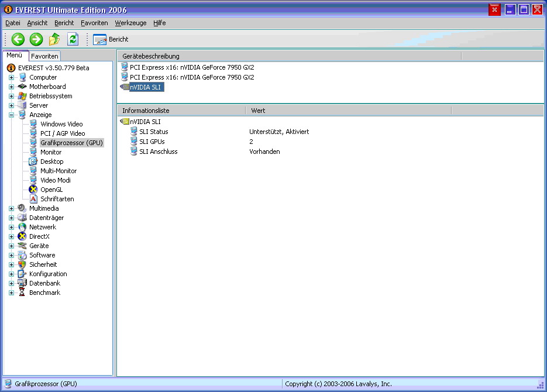Viewport: 547px width, 392px height.
Task: Expand the Software tree node
Action: 12,255
